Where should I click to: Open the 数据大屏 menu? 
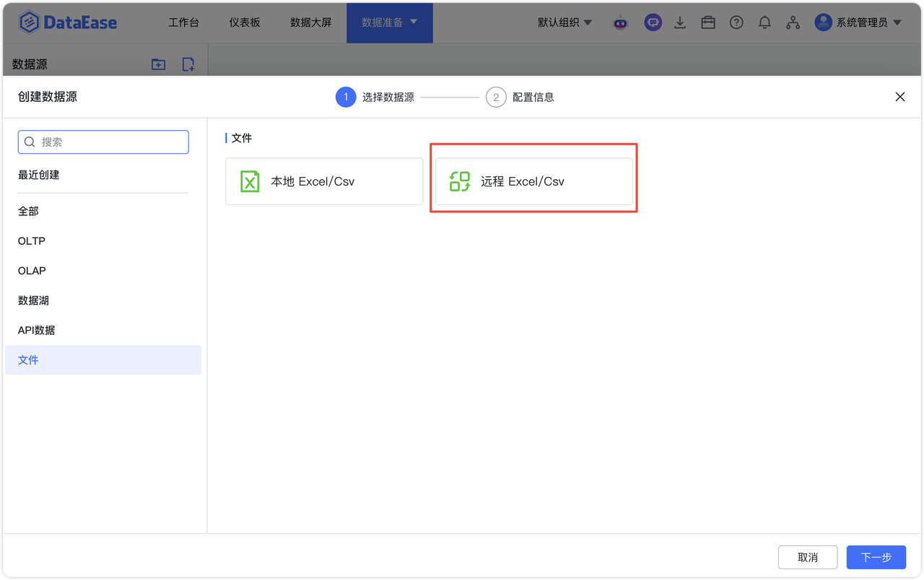coord(311,22)
